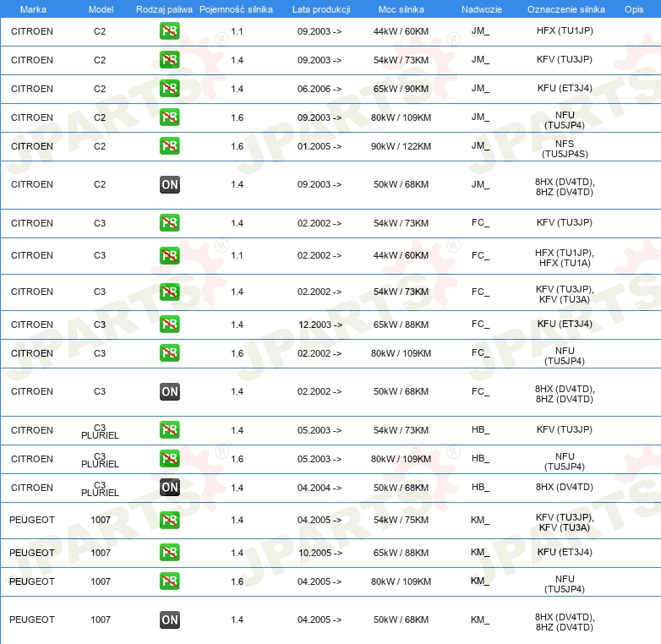Click the KFU (ET3J4) engine code in the Peugeot 1007 row

point(565,552)
